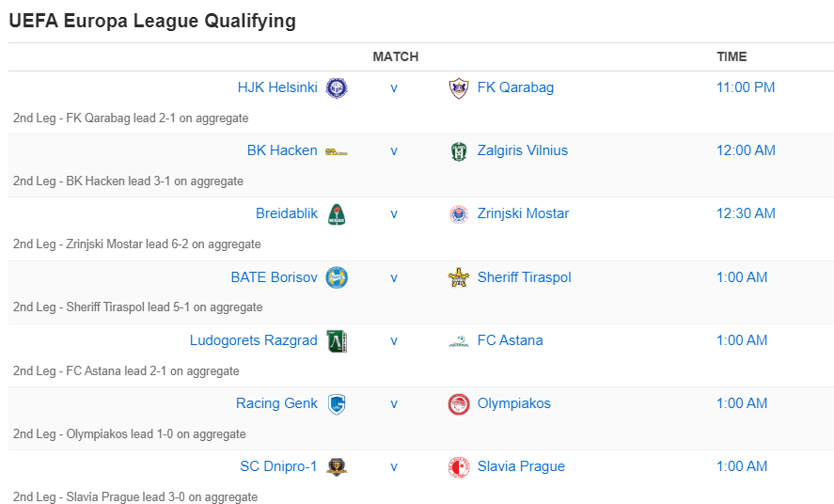Click the Slavia Prague club crest

[458, 466]
